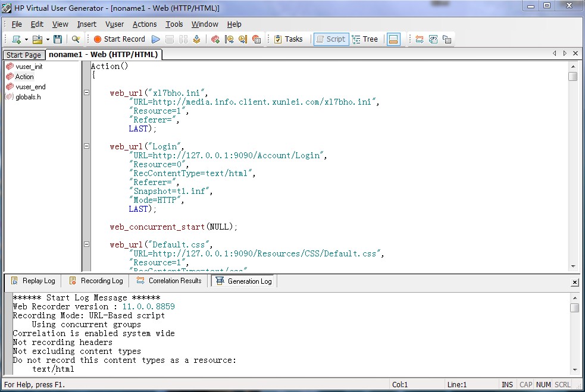Click the script editor scrollbar up arrow

(573, 67)
